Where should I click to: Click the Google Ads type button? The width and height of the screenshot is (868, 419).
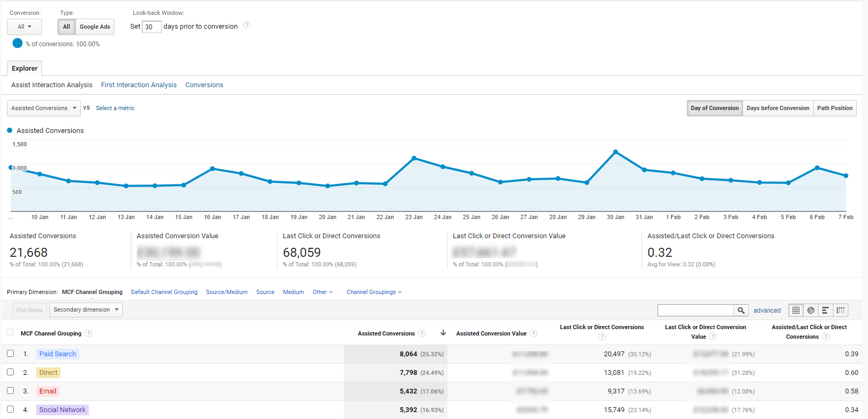point(95,27)
